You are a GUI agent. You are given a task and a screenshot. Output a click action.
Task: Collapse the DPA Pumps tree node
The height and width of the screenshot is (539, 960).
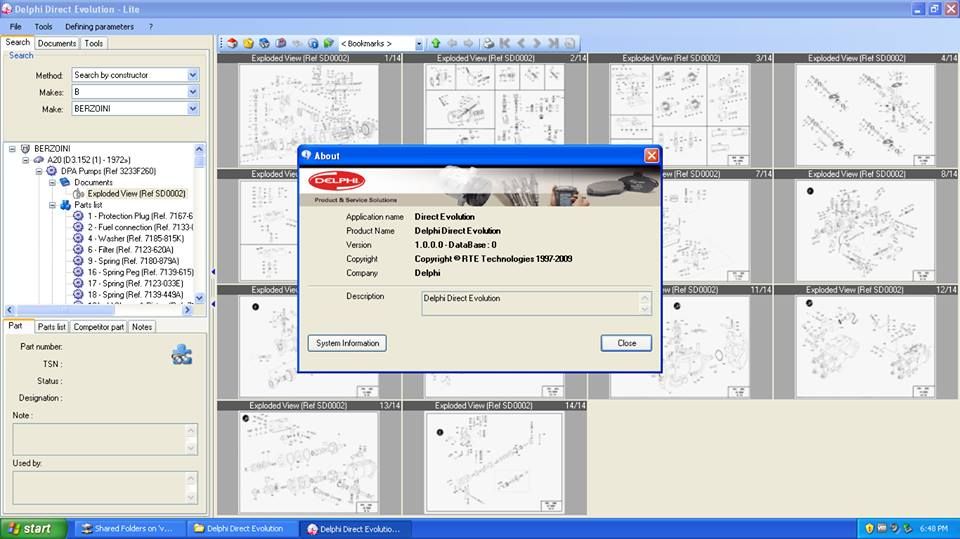[39, 171]
